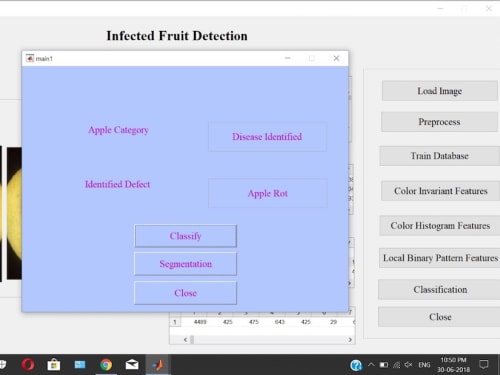Click Train Database button
Viewport: 500px width, 375px height.
pyautogui.click(x=439, y=156)
